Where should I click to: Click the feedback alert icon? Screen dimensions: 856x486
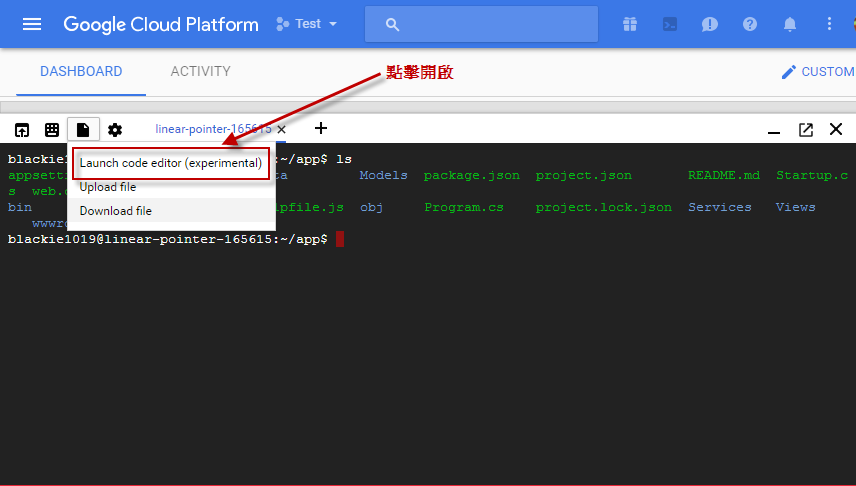(x=710, y=24)
